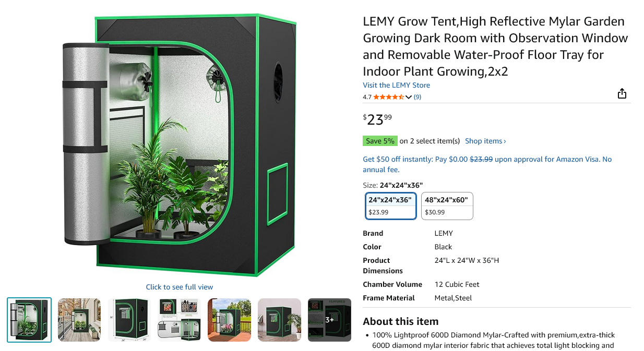This screenshot has width=644, height=351.
Task: Open the star rating popover chevron
Action: point(409,97)
